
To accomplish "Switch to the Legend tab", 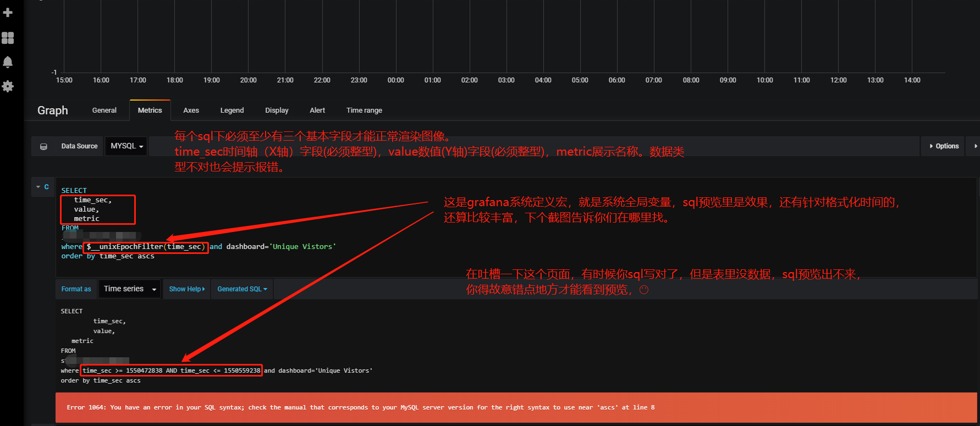I will (232, 110).
